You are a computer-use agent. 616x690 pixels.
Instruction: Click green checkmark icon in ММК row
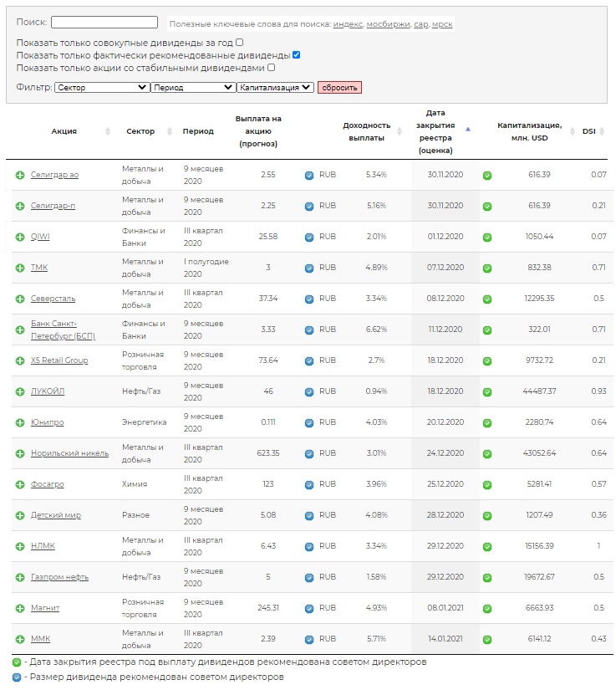click(487, 639)
